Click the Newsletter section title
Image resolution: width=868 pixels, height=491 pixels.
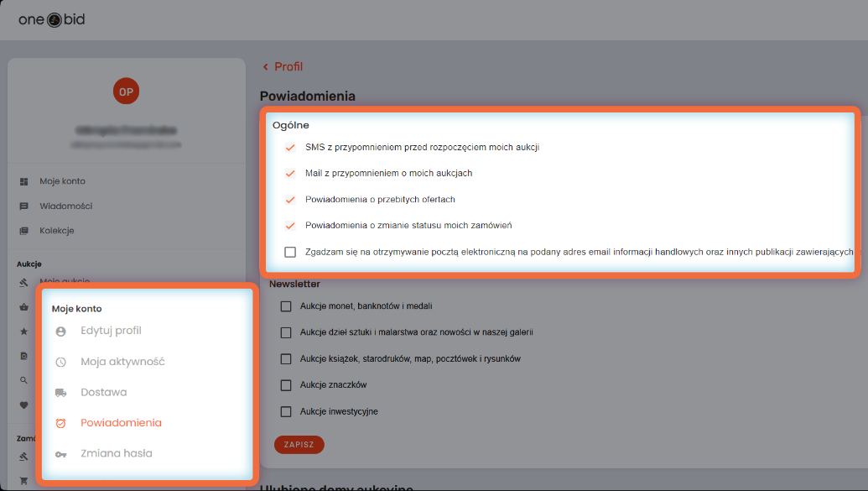pyautogui.click(x=294, y=284)
